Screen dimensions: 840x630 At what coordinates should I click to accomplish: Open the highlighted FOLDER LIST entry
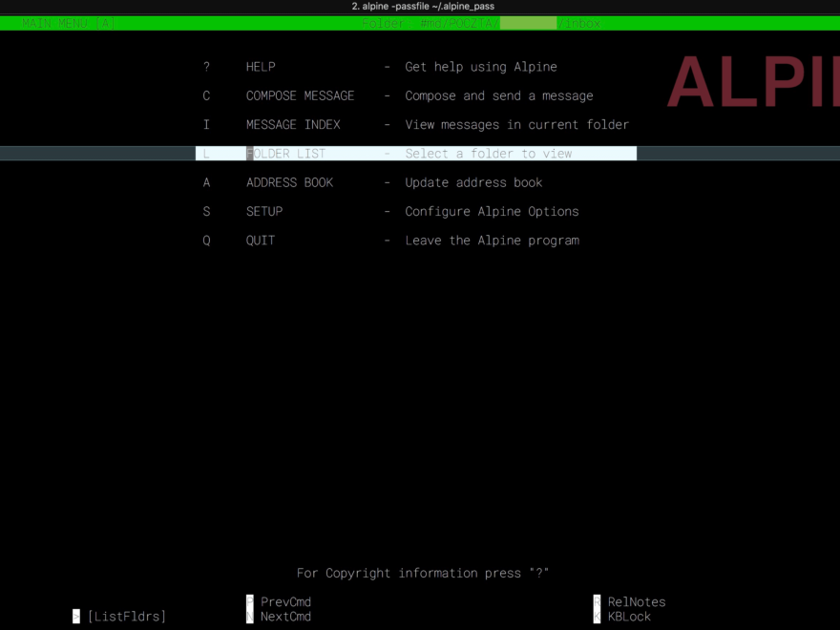tap(416, 154)
